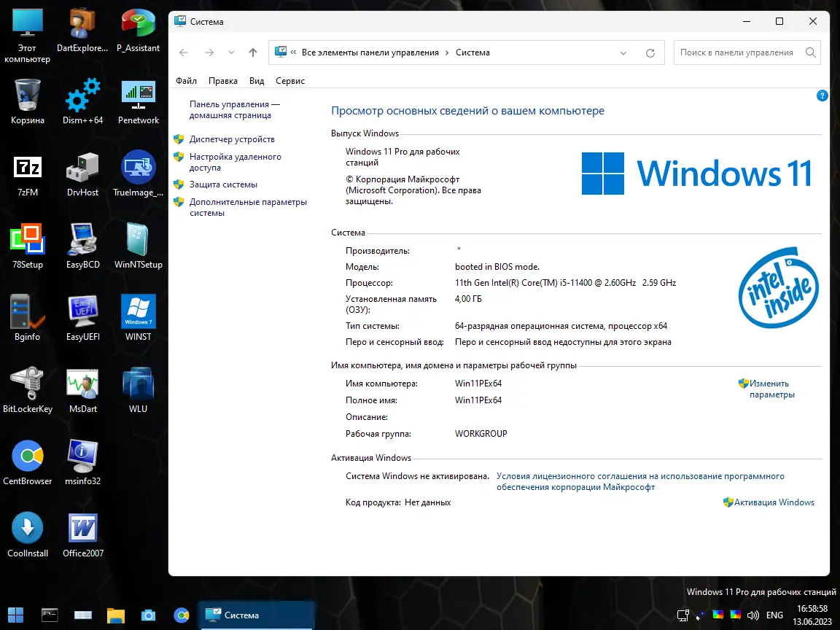Image resolution: width=840 pixels, height=630 pixels.
Task: Click Активация Windows link
Action: tap(774, 502)
